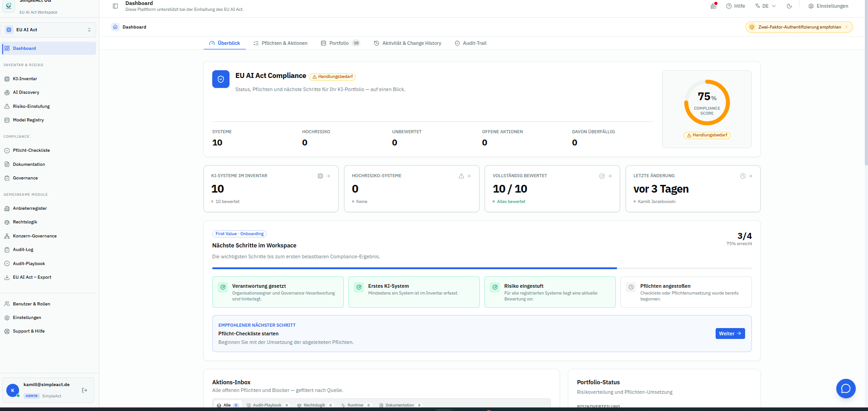Filter Aktions-Inbox by Audit-Playbook
The height and width of the screenshot is (411, 868).
coord(268,405)
